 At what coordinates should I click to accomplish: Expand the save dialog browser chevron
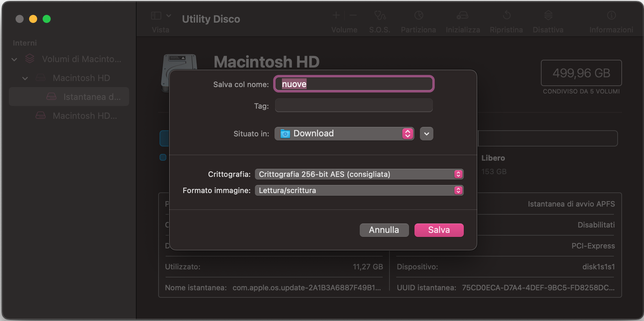(x=427, y=134)
